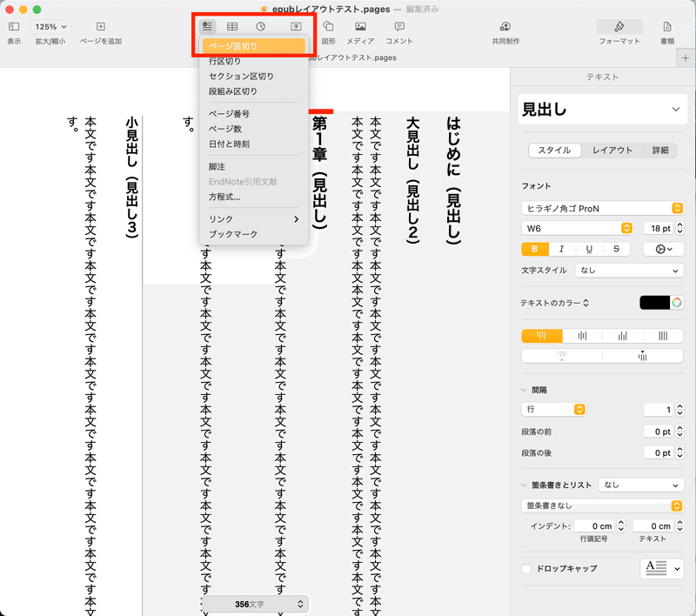Image resolution: width=696 pixels, height=616 pixels.
Task: Choose ブックマーク from the menu
Action: click(253, 234)
